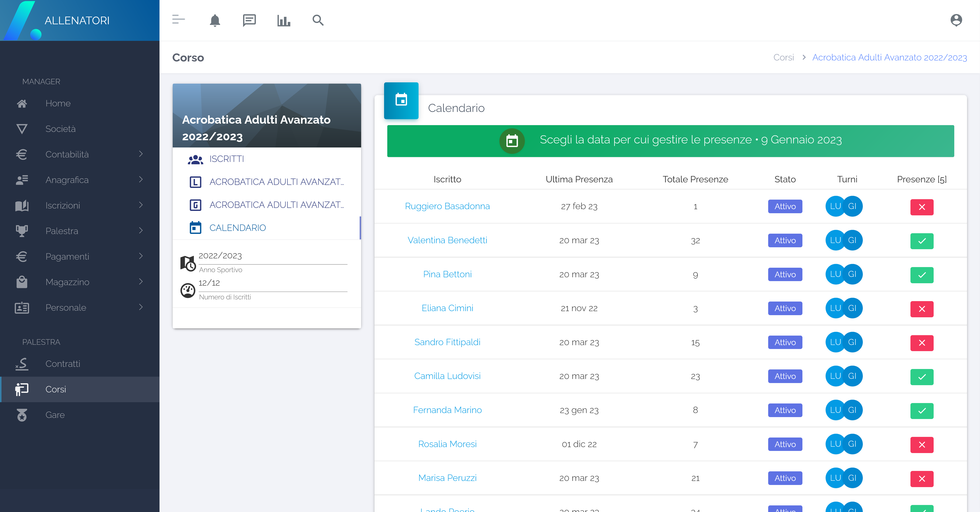Viewport: 980px width, 512px height.
Task: Open the ISCRITTI section of course
Action: point(226,159)
